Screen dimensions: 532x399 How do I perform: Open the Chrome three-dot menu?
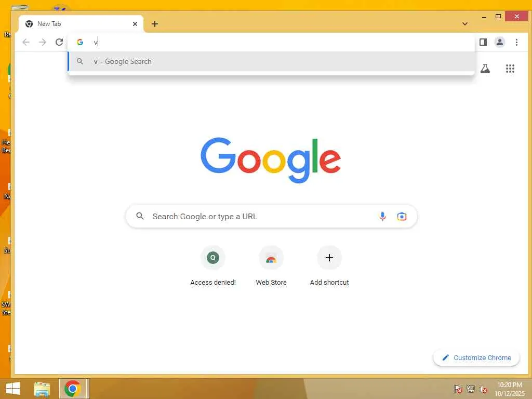[x=516, y=42]
